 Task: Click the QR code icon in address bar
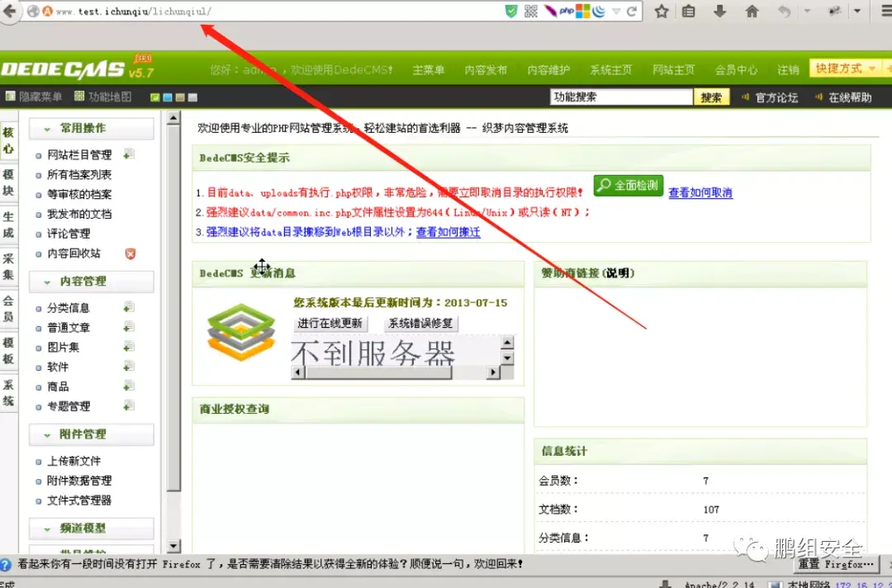tap(530, 12)
